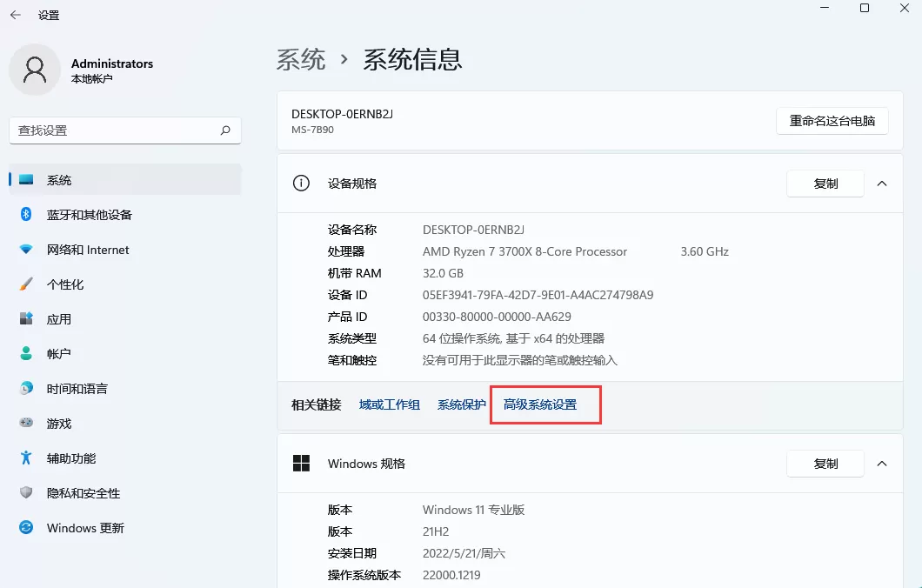922x588 pixels.
Task: Open 高级系统设置 link
Action: [x=545, y=404]
